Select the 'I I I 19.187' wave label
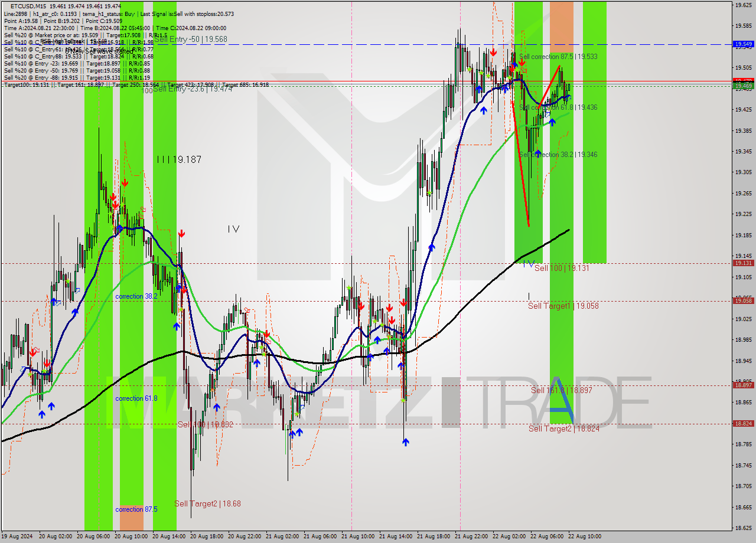The image size is (756, 543). (179, 159)
